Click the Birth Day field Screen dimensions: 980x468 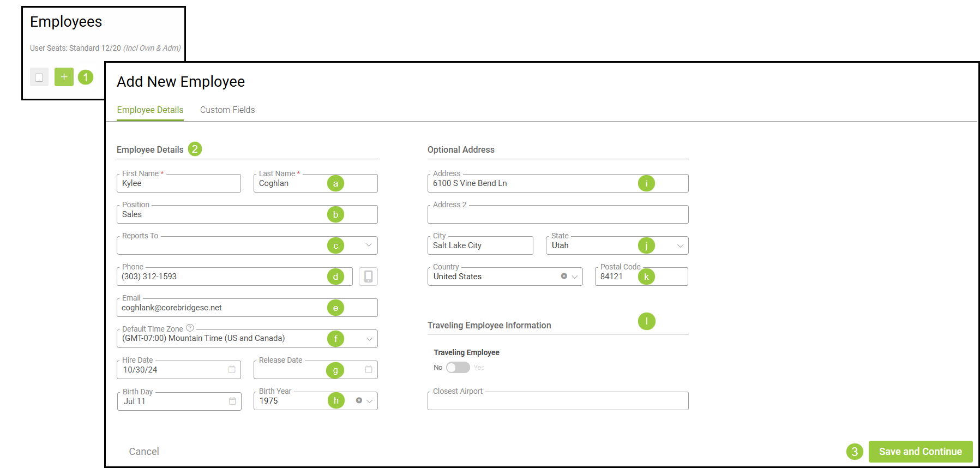(x=179, y=401)
